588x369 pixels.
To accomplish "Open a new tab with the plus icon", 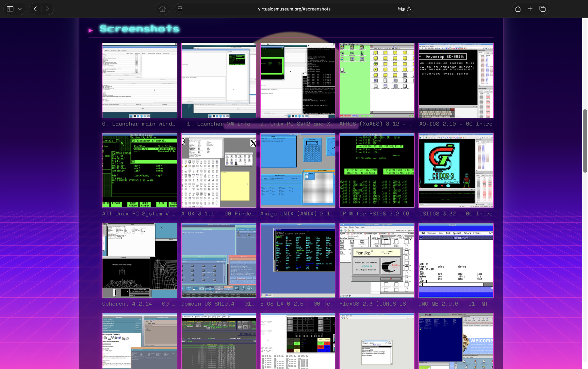I will tap(530, 9).
